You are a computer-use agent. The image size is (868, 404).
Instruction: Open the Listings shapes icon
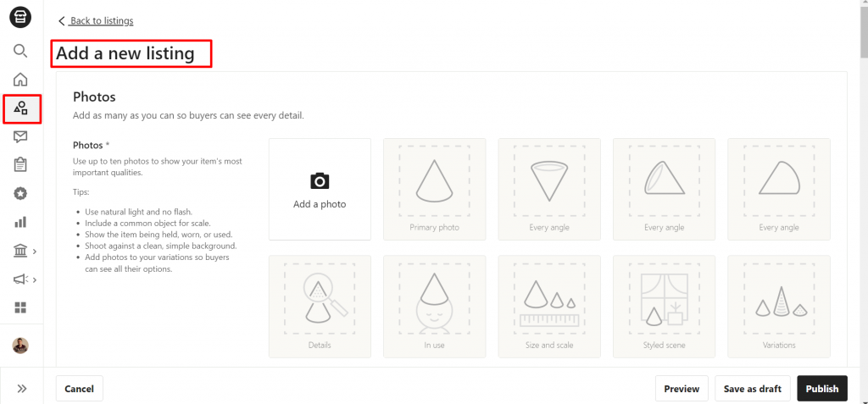point(20,108)
